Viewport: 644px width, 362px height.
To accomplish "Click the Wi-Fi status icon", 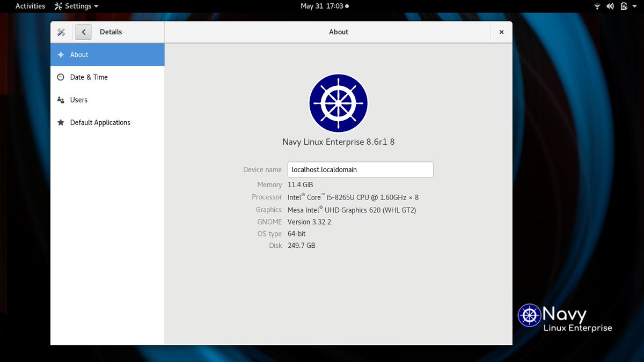I will (597, 6).
